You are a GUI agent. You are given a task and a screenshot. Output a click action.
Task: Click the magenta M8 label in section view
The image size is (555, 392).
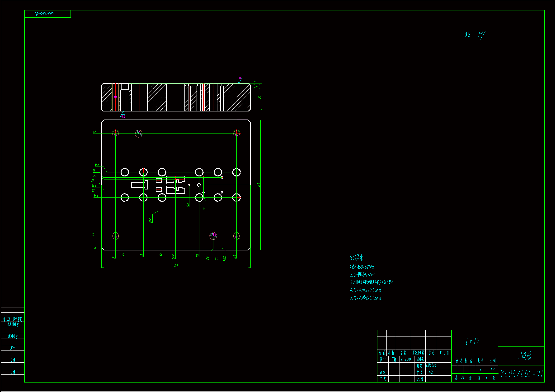(x=116, y=97)
